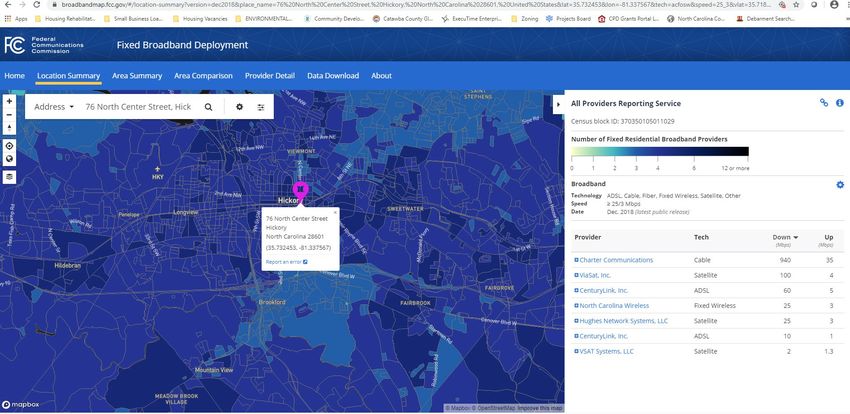This screenshot has height=414, width=850.
Task: Go back in browser history
Action: pyautogui.click(x=8, y=4)
